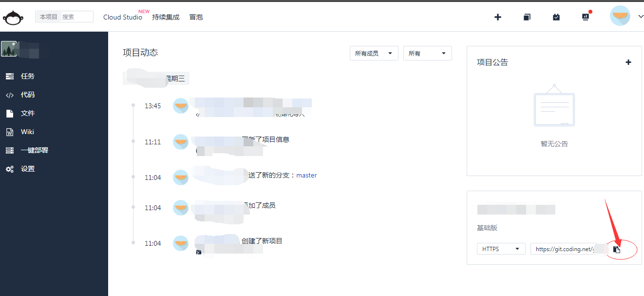Click the 基础版 plan label
Screen dimensions: 644x296
487,228
